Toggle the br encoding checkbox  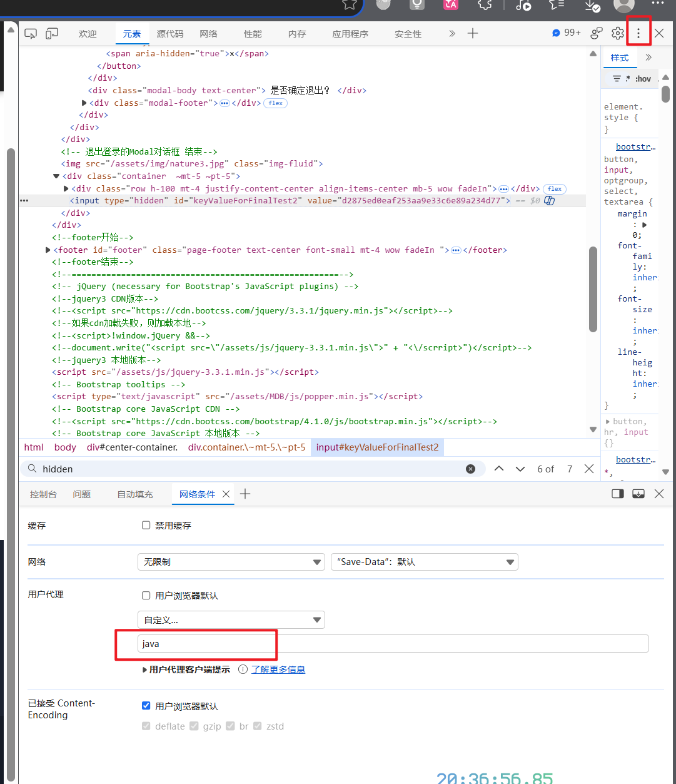pos(230,726)
